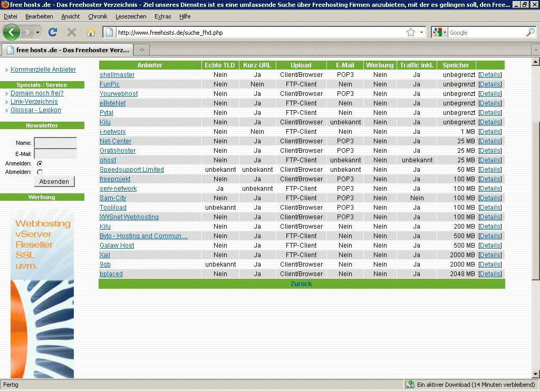Open the Gratishoster provider link
This screenshot has width=540, height=392.
[118, 150]
